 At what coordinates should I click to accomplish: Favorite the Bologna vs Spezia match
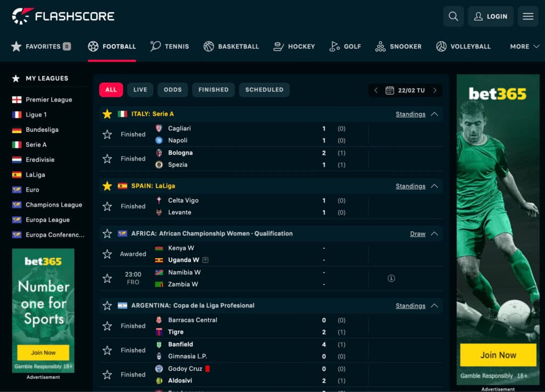click(107, 159)
